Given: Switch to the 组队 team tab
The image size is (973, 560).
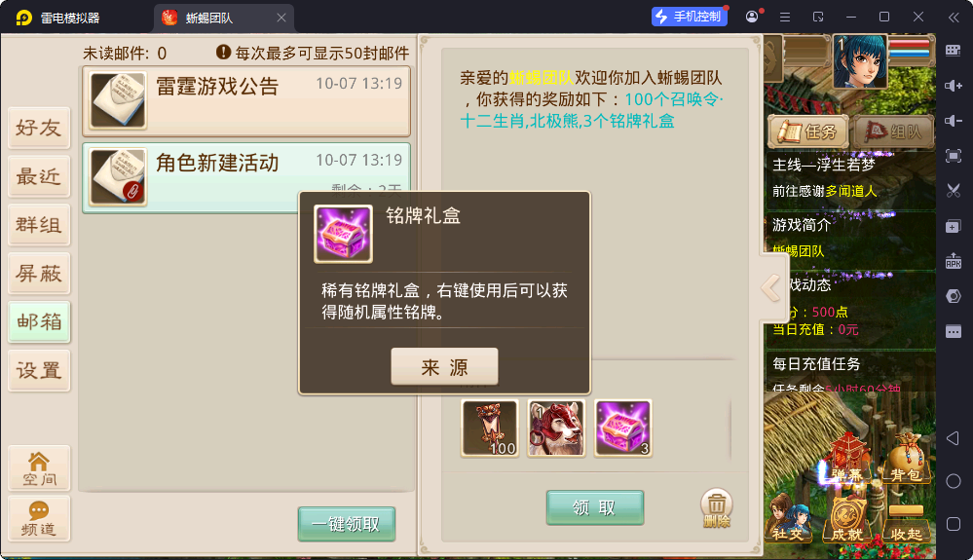Looking at the screenshot, I should pos(893,131).
